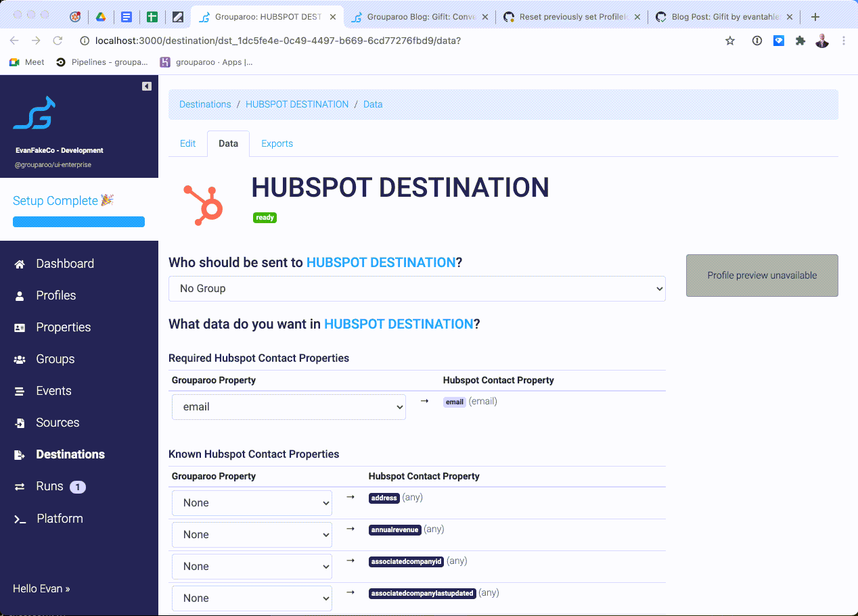Open the Platform menu item
The width and height of the screenshot is (858, 616).
(60, 519)
